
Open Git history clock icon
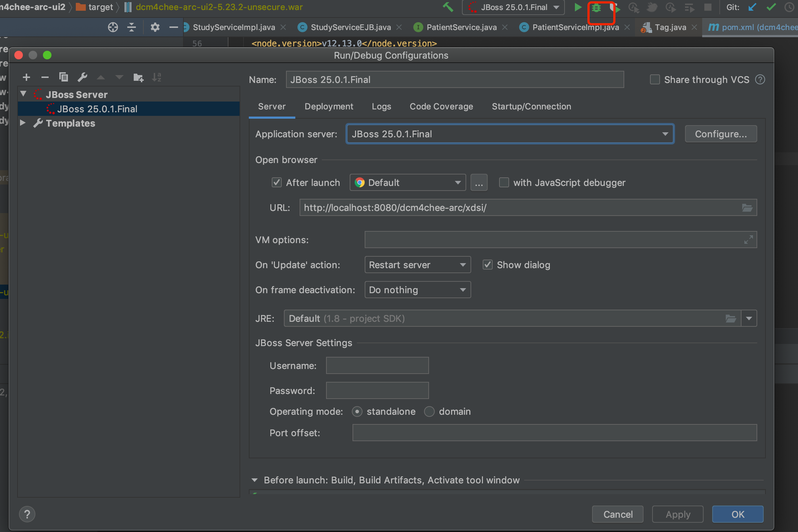tap(789, 7)
